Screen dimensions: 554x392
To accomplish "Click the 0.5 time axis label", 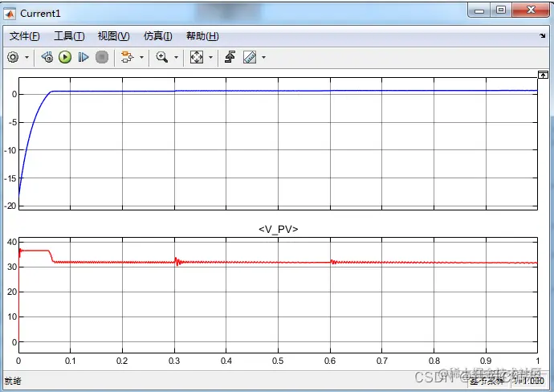I will point(278,361).
